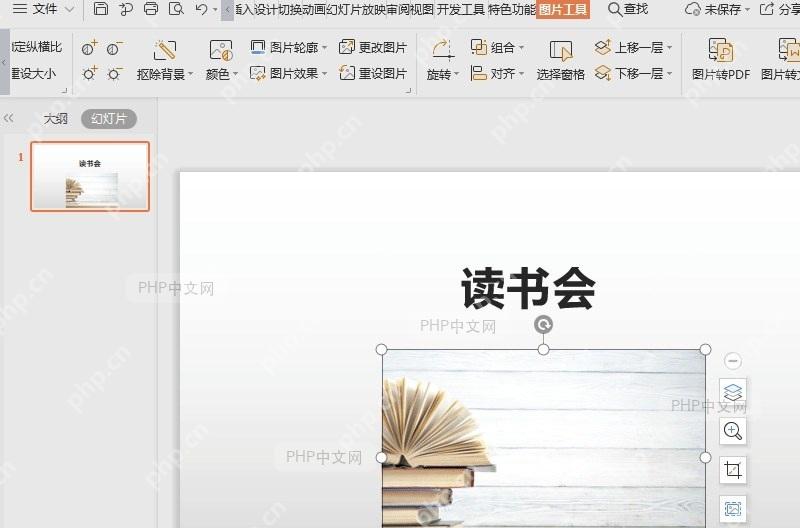The image size is (800, 528).
Task: Switch to the 动画 ribbon tab
Action: pyautogui.click(x=314, y=9)
